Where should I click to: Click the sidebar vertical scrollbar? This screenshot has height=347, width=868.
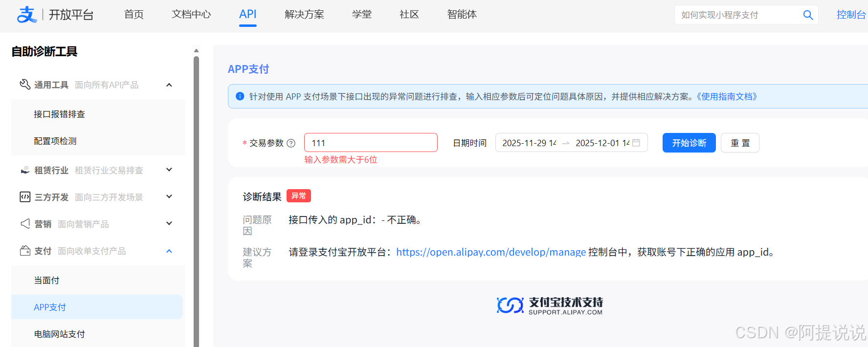tap(196, 201)
